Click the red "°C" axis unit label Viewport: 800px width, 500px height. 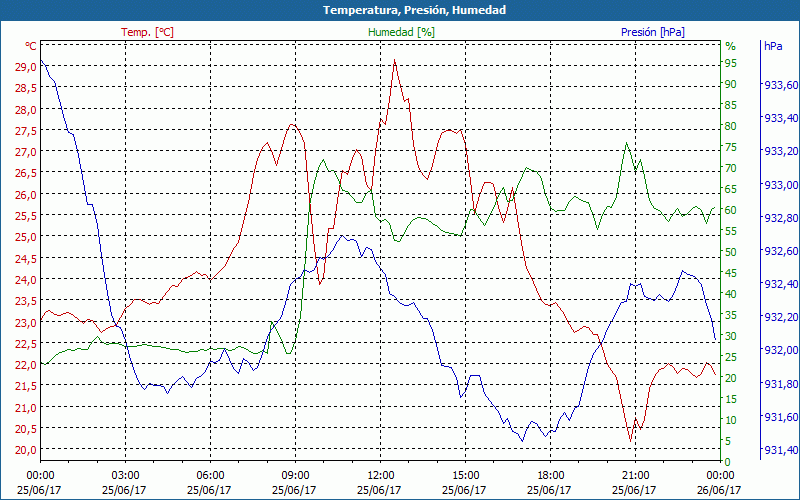(30, 46)
